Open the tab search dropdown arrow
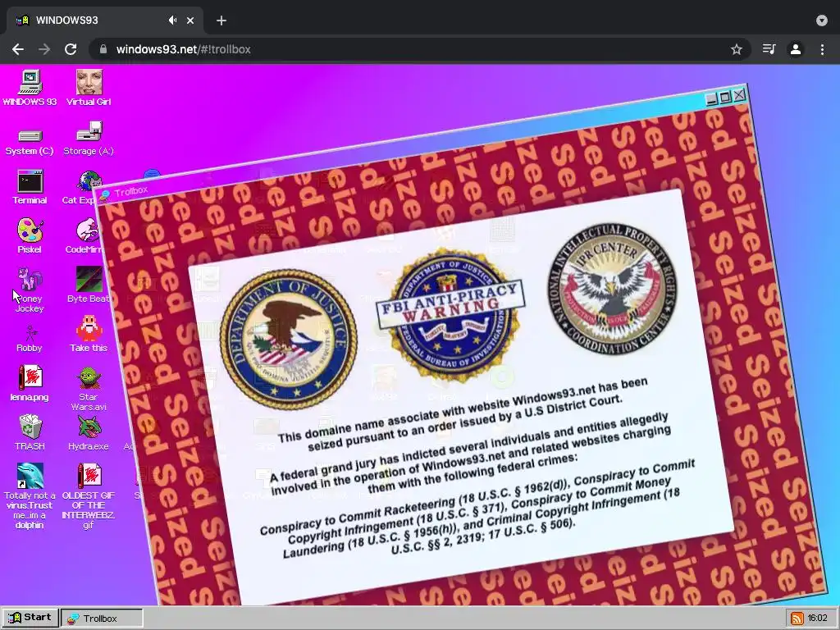840x630 pixels. tap(822, 21)
